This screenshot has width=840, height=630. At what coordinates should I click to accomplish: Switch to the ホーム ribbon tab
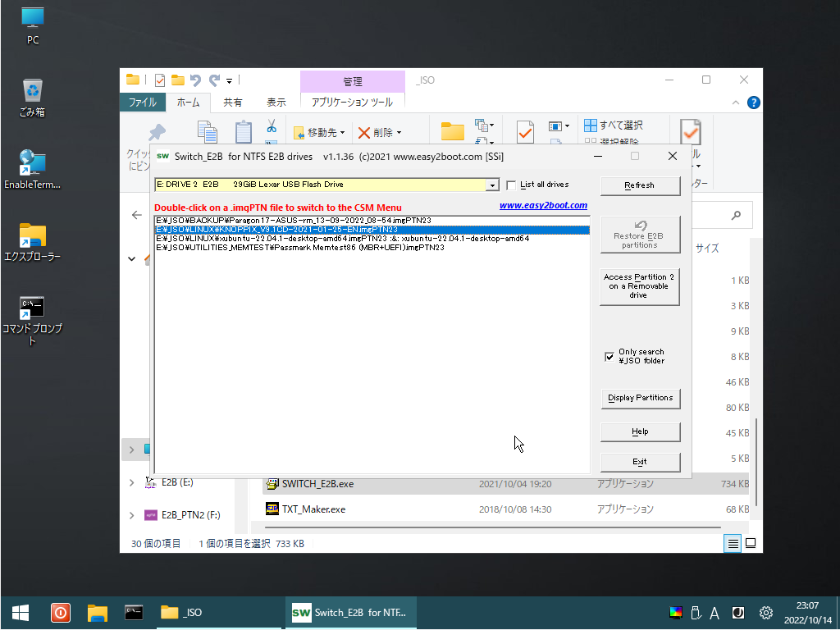(188, 103)
